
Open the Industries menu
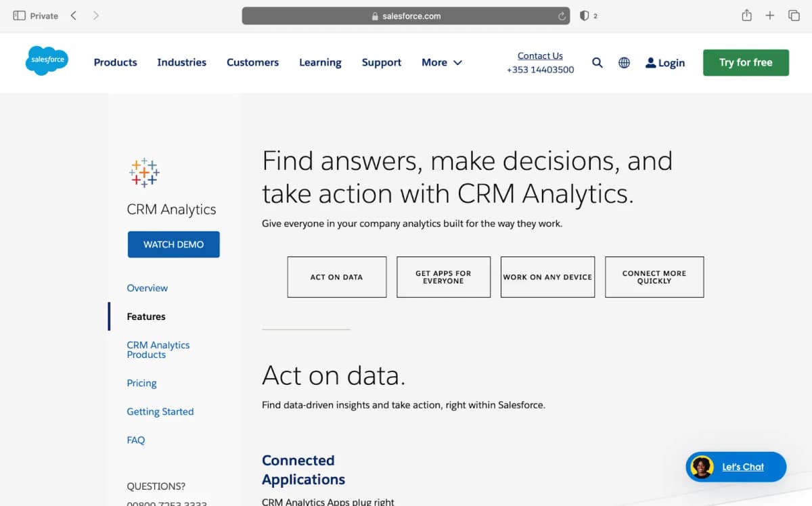point(181,62)
